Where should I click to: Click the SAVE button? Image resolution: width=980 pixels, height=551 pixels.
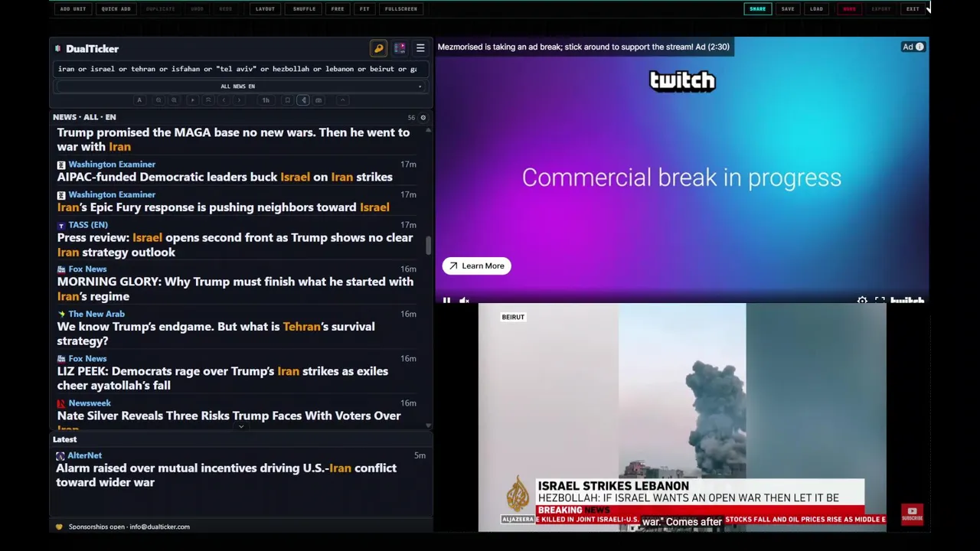pos(788,9)
